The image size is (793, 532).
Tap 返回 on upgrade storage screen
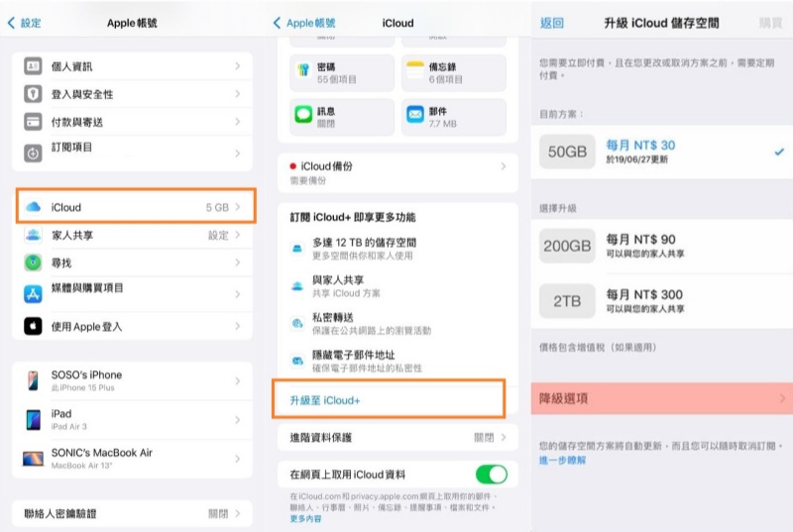[x=552, y=23]
